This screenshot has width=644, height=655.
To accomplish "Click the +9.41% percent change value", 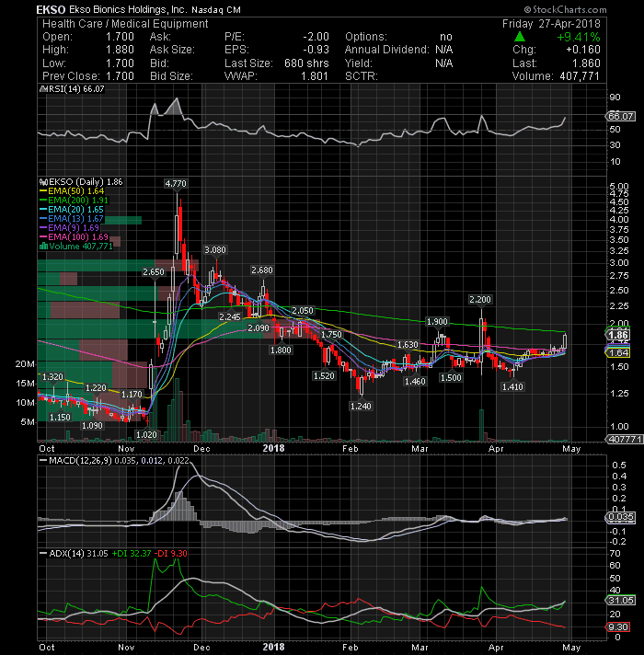I will (579, 37).
